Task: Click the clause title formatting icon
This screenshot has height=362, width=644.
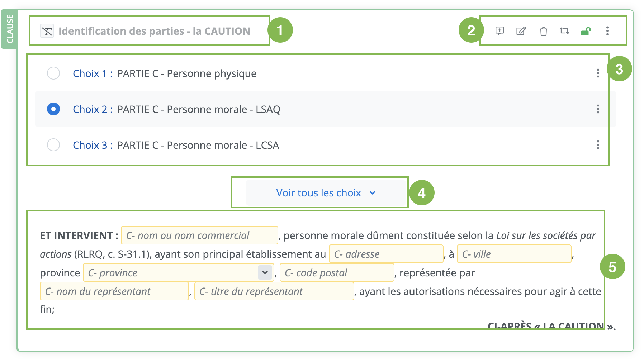Action: [47, 31]
